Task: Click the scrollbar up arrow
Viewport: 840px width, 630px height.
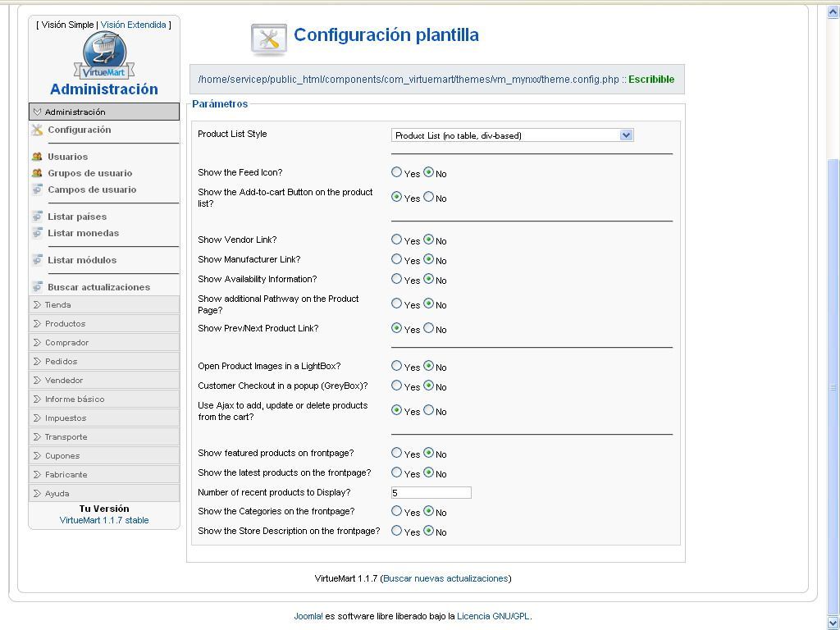Action: click(833, 11)
